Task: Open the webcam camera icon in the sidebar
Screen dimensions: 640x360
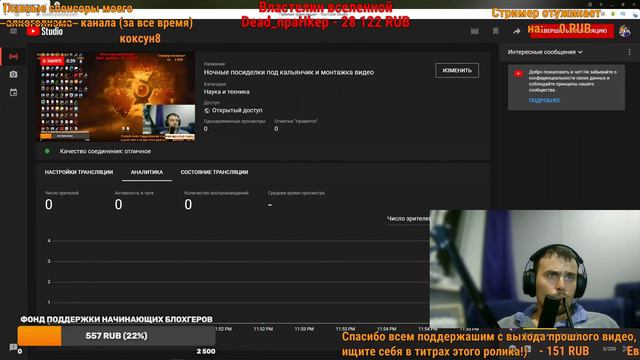Action: point(13,74)
